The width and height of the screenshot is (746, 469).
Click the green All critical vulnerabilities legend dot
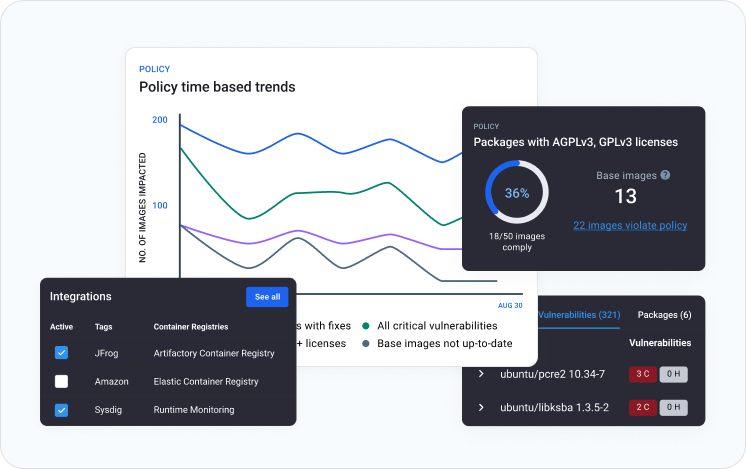click(x=367, y=325)
